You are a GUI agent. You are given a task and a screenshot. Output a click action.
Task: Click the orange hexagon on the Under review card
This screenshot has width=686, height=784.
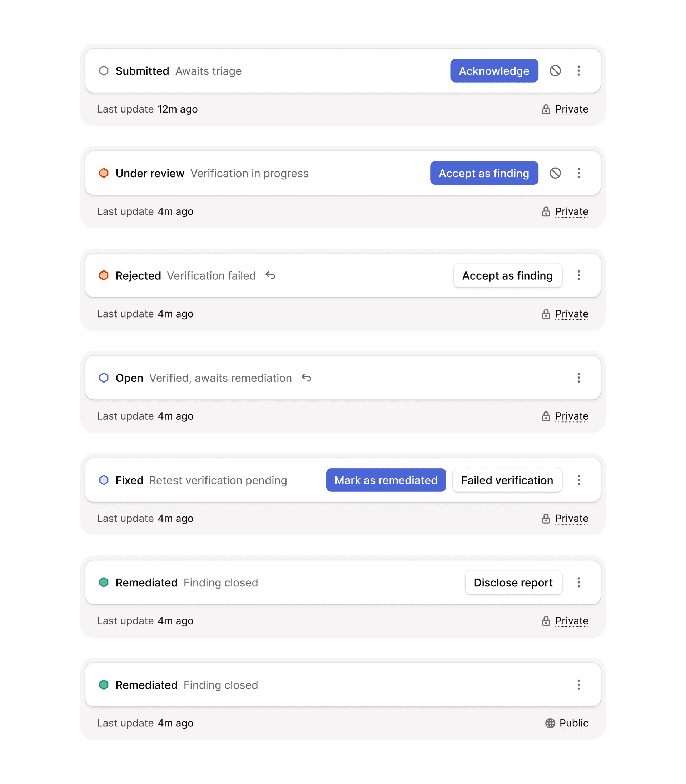pos(104,173)
